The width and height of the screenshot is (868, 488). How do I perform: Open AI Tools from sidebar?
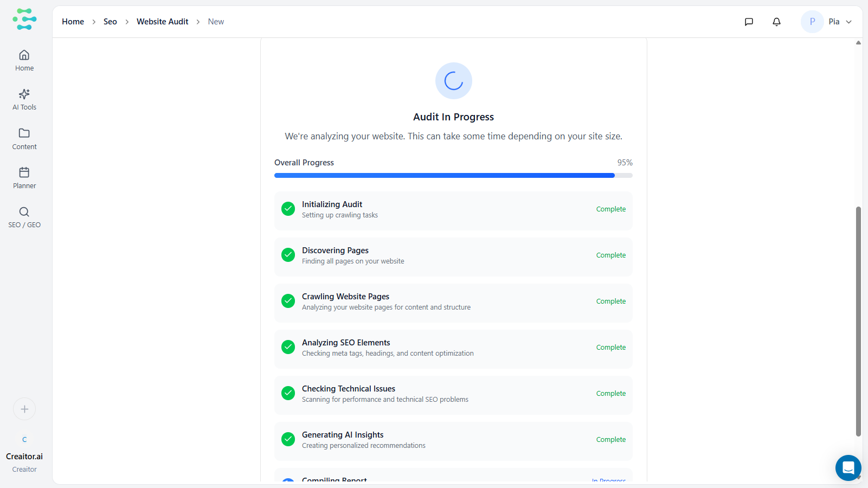(24, 99)
